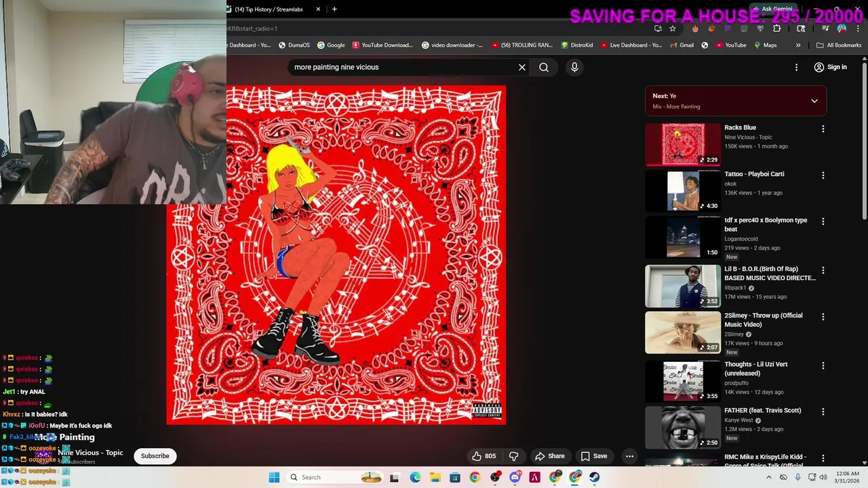
Task: Open the Google bookmark
Action: coord(331,45)
